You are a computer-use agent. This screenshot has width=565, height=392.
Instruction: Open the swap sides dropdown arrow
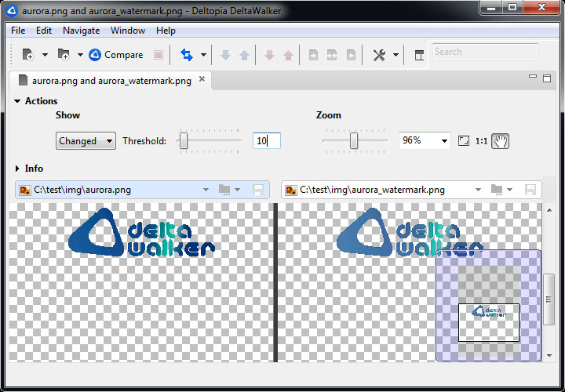pos(203,55)
